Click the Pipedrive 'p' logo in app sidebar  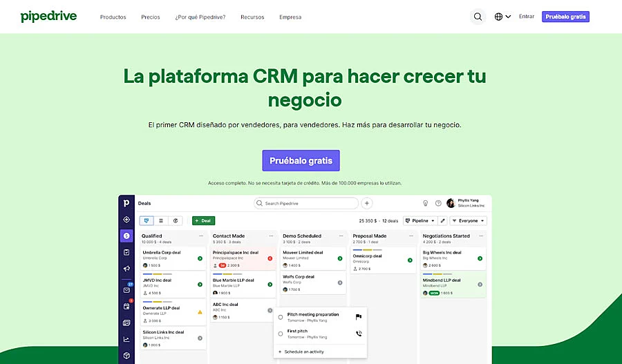[126, 203]
